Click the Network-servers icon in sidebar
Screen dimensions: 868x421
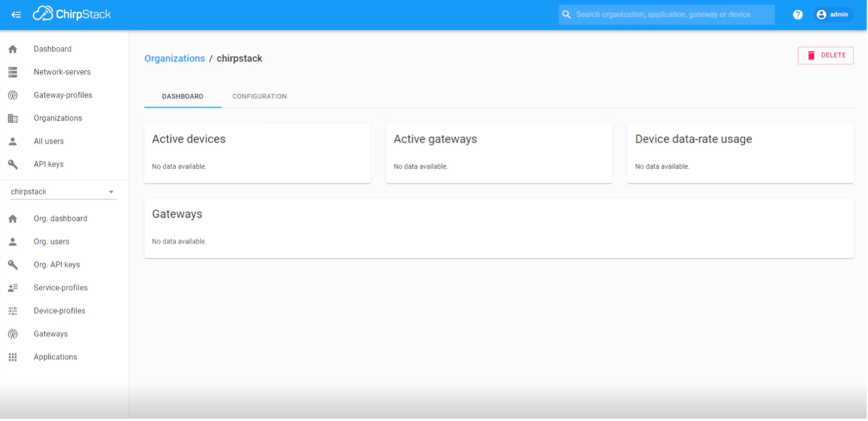13,72
